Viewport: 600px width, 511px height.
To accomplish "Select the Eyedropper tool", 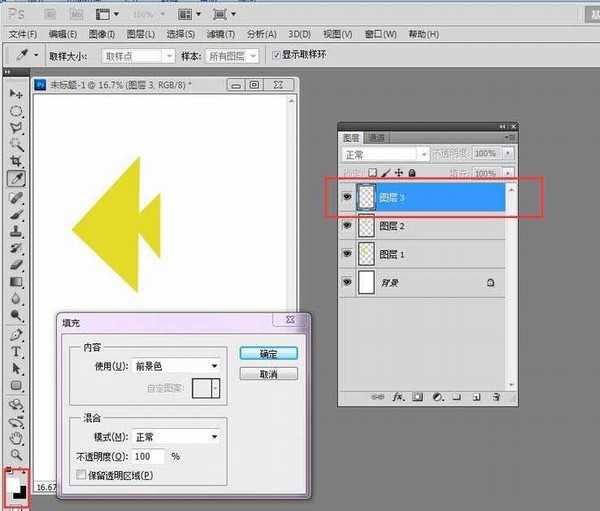I will [x=17, y=178].
